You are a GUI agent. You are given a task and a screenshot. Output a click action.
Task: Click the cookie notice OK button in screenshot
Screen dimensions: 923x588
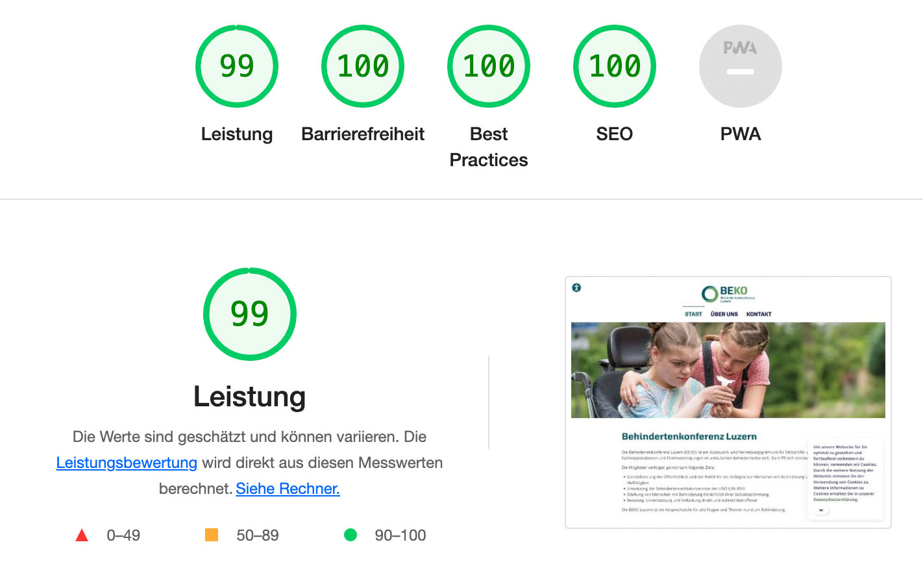821,510
